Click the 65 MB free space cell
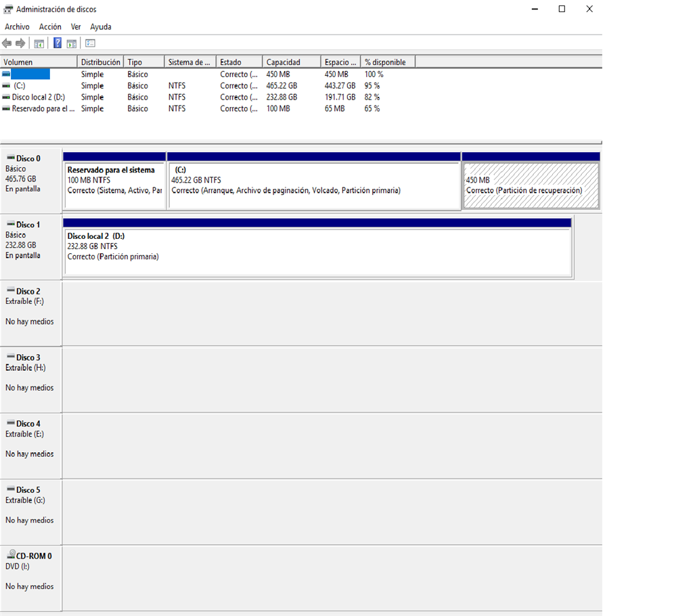 pos(334,109)
